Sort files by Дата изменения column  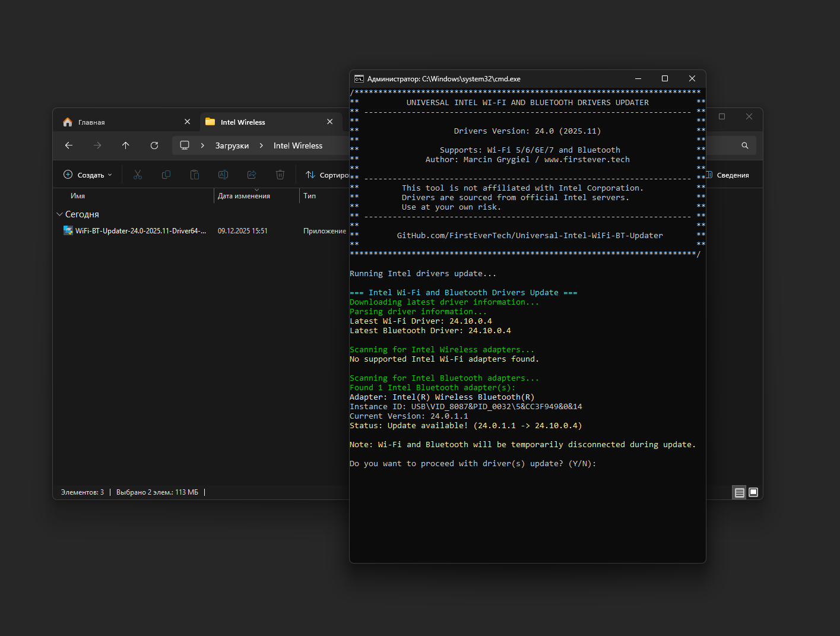[x=244, y=196]
